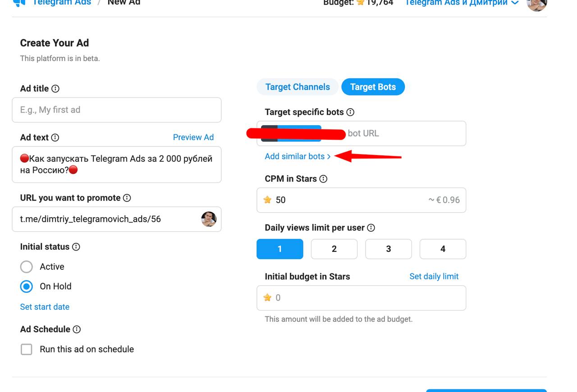Click the Ad Schedule info icon
The image size is (577, 392).
77,329
